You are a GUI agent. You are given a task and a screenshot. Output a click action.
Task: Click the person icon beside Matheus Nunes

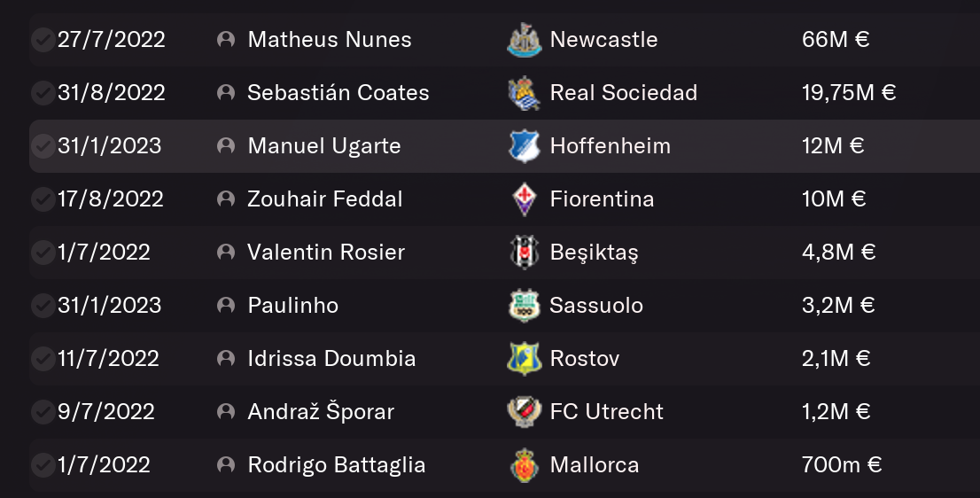point(226,39)
